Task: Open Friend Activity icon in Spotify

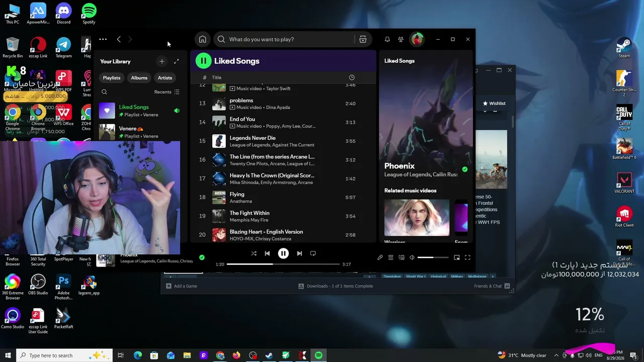Action: point(401,39)
